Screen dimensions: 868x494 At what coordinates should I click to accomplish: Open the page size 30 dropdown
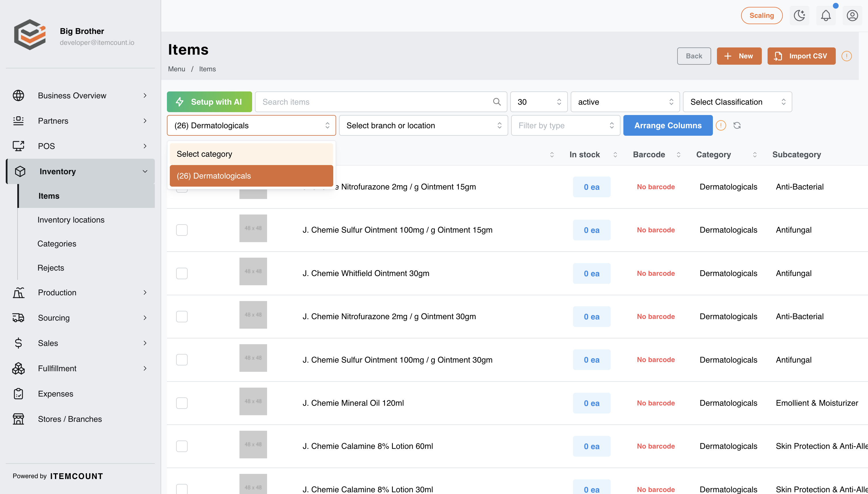538,102
